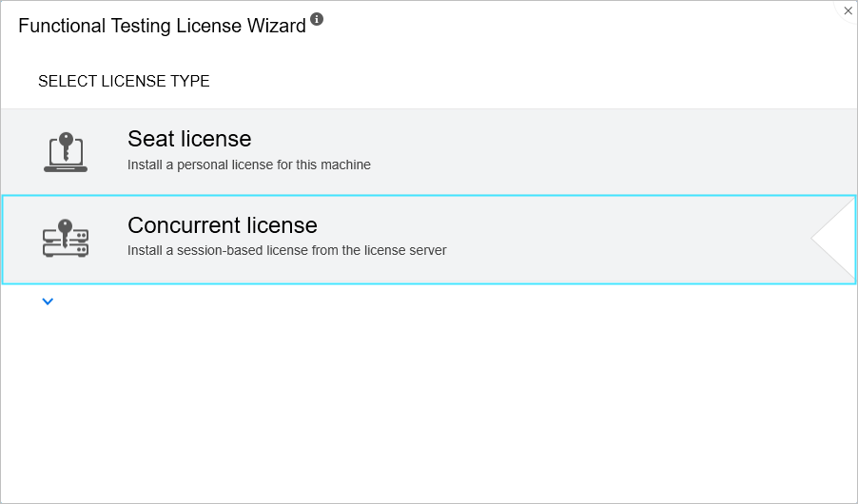858x504 pixels.
Task: Click "Install a personal license for this machine"
Action: (x=249, y=165)
